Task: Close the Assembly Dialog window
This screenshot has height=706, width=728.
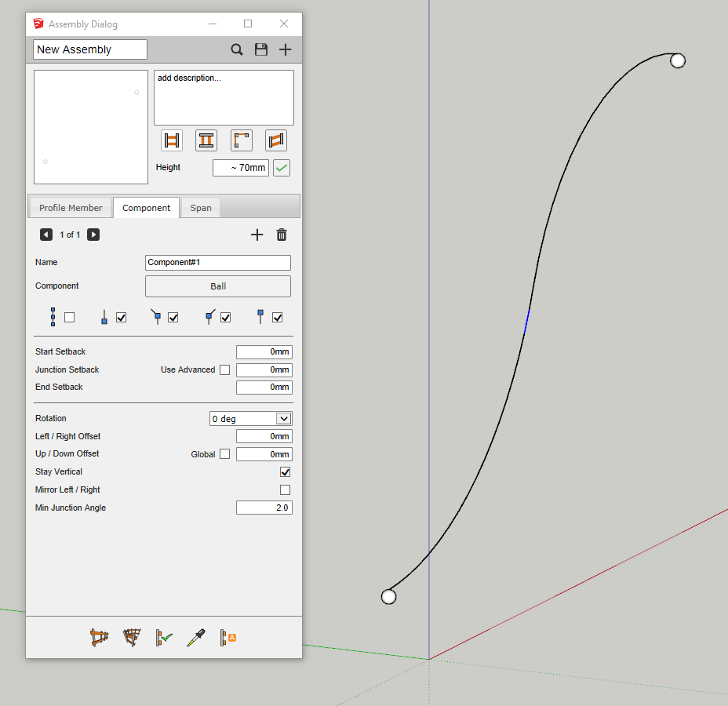Action: tap(284, 24)
